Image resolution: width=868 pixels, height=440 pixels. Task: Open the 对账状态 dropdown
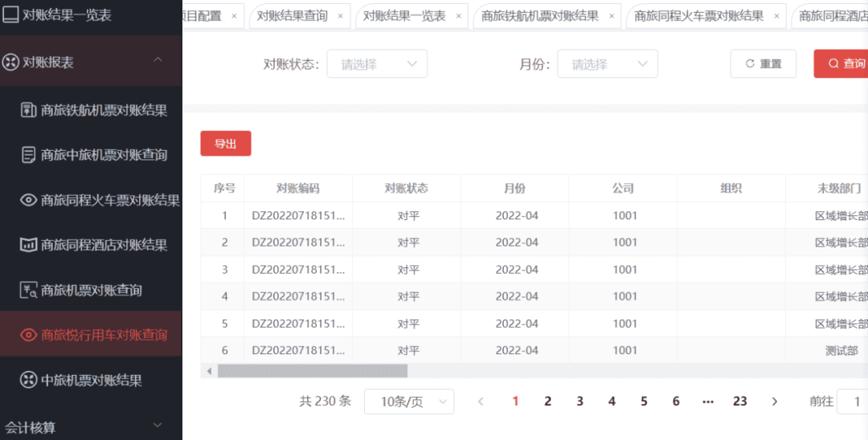[376, 64]
